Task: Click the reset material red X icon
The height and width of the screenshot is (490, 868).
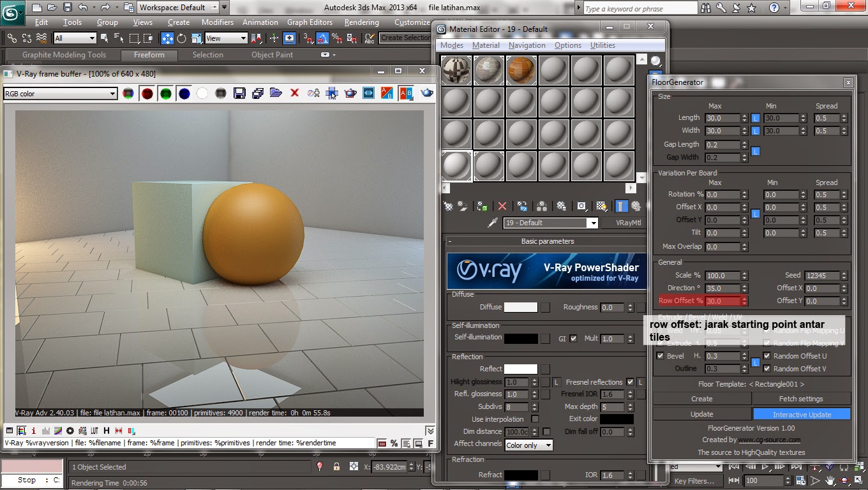Action: (502, 206)
